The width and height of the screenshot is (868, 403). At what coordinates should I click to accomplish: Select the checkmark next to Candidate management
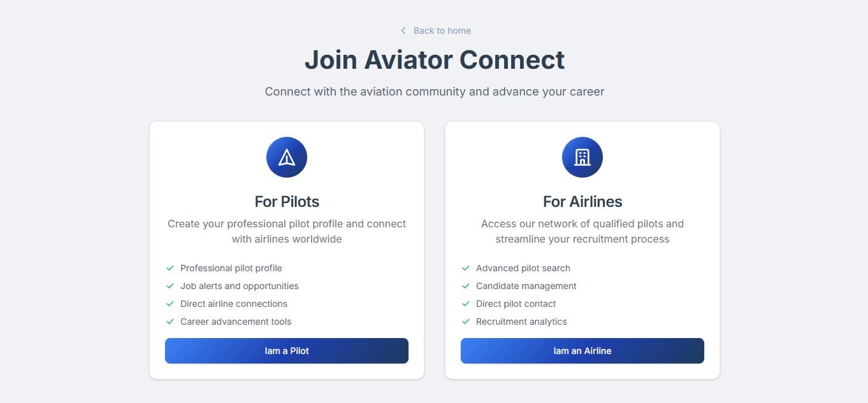click(x=466, y=286)
